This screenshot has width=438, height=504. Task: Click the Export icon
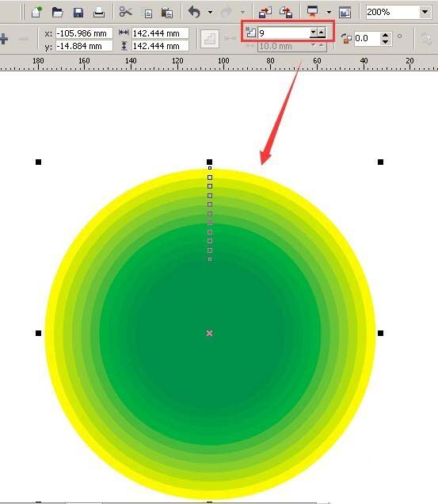pyautogui.click(x=286, y=12)
